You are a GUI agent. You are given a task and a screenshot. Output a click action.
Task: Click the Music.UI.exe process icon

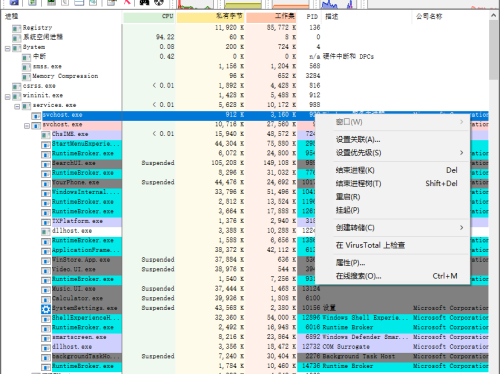(x=46, y=290)
